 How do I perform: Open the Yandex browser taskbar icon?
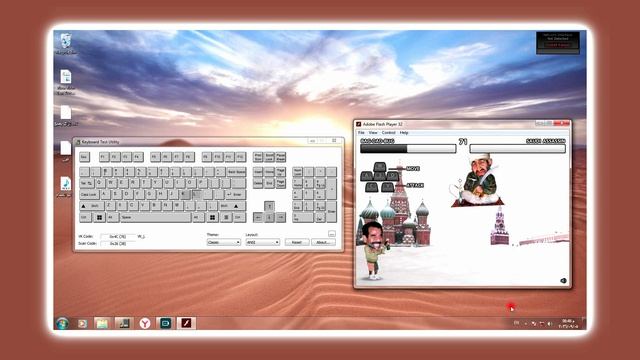tap(144, 323)
